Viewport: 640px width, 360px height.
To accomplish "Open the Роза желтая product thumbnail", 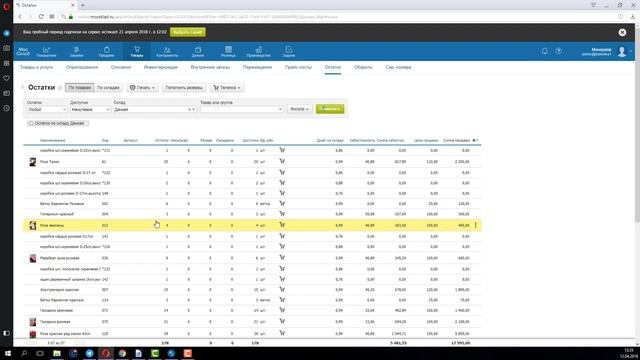I will [33, 225].
